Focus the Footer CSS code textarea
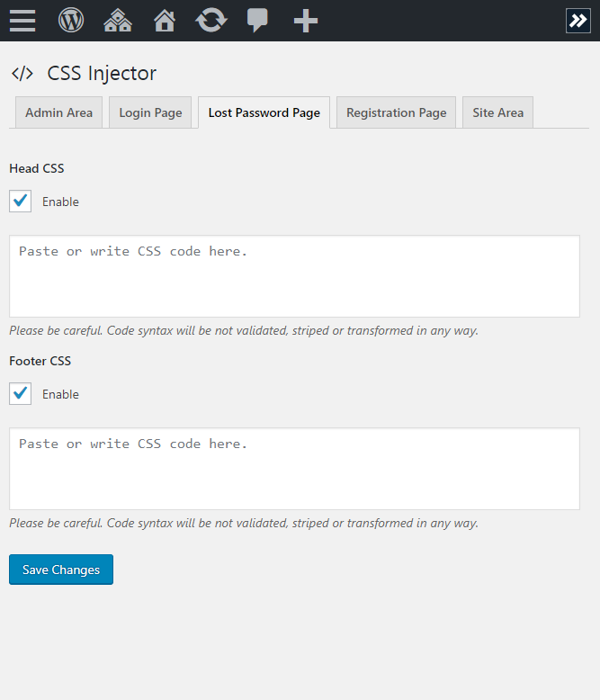 point(295,469)
